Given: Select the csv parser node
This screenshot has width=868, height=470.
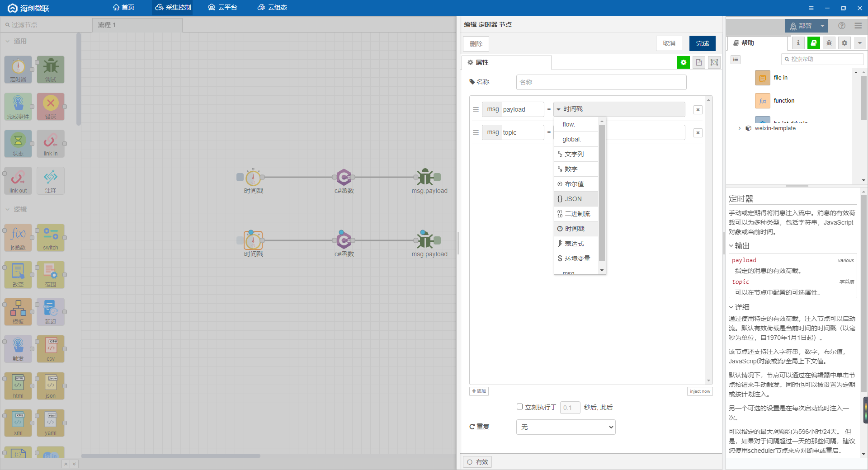Looking at the screenshot, I should click(51, 349).
